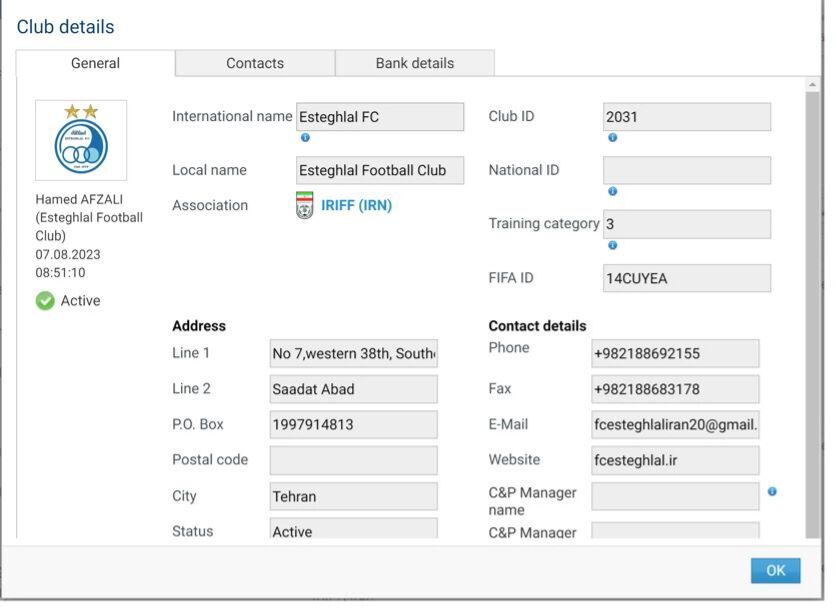Screen dimensions: 837x608
Task: Click info icon below International name field
Action: pos(305,138)
